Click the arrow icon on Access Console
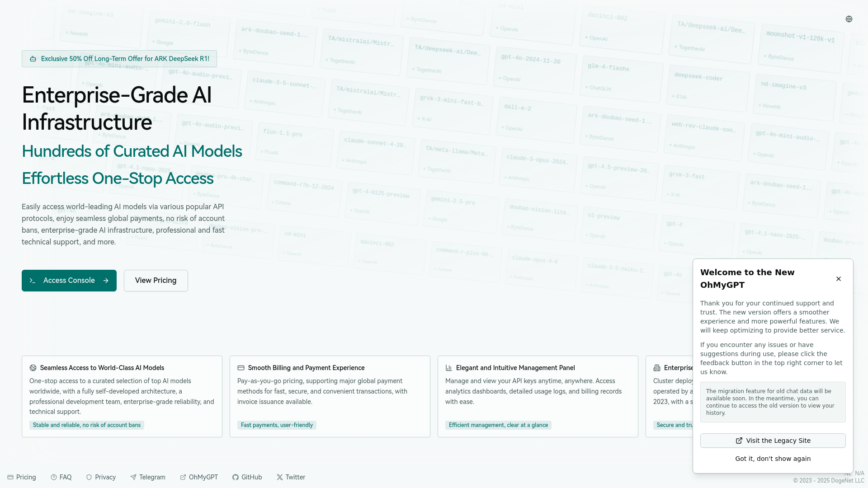The width and height of the screenshot is (868, 488). [x=106, y=281]
